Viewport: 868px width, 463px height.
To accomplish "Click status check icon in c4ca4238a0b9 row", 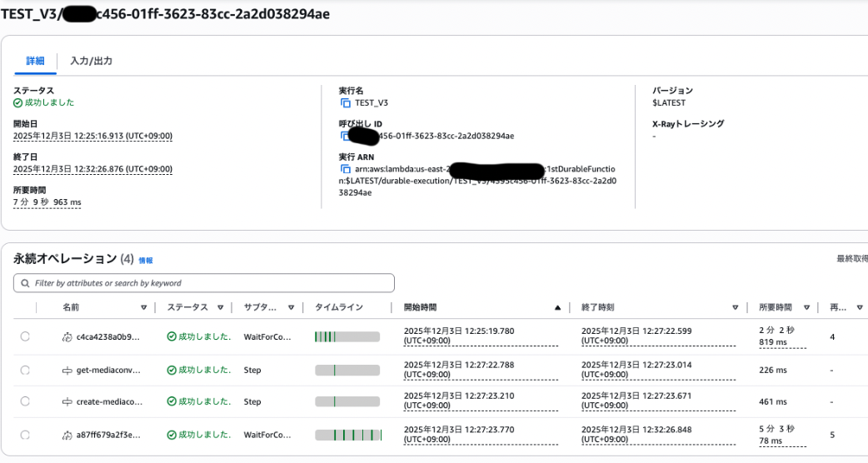I will 172,336.
